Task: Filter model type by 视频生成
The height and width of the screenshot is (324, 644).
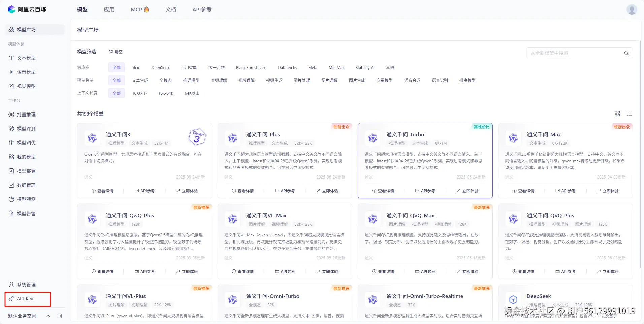Action: [274, 80]
